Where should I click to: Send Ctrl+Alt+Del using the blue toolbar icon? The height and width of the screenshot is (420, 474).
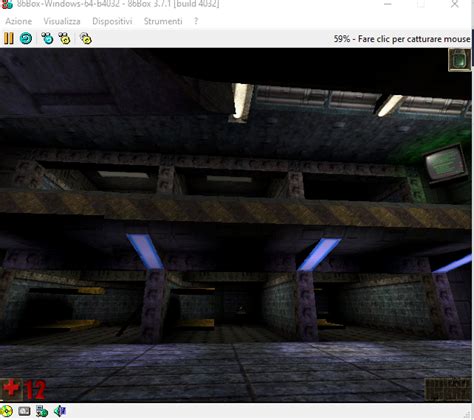(47, 39)
